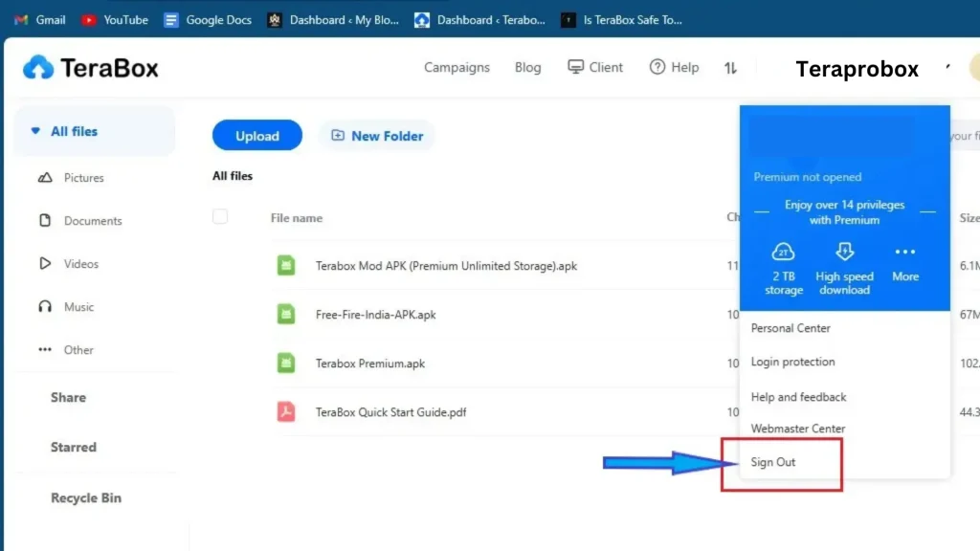Collapse the All files tree section

36,131
